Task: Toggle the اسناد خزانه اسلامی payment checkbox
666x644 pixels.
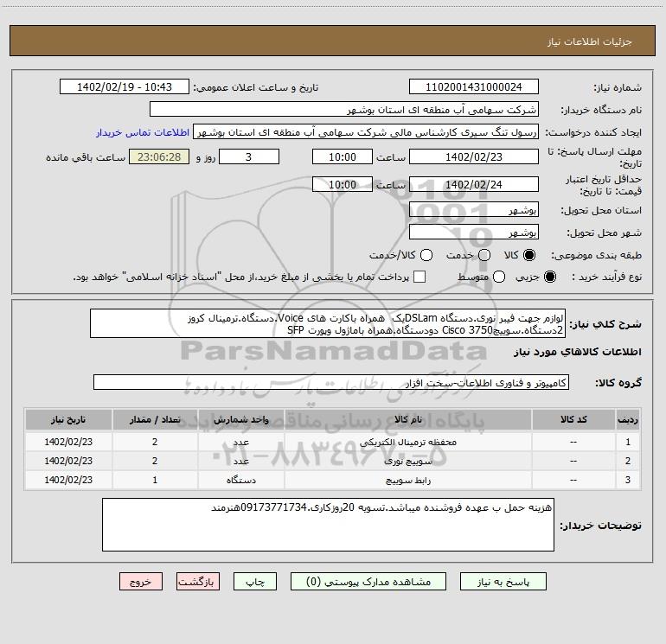Action: pyautogui.click(x=419, y=277)
